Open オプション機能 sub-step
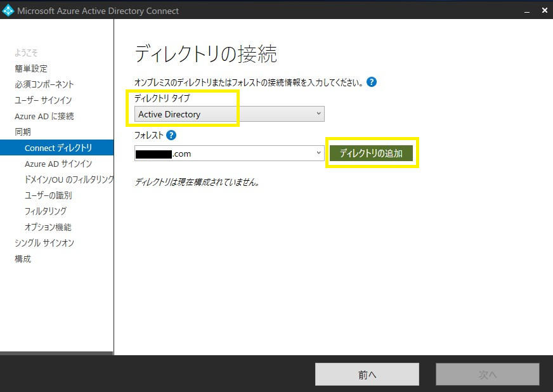 (48, 227)
